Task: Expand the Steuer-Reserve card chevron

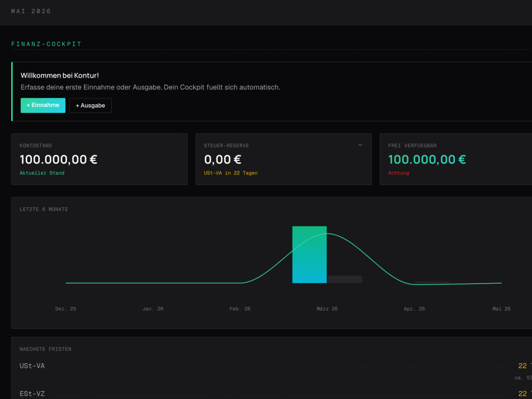Action: pyautogui.click(x=360, y=145)
